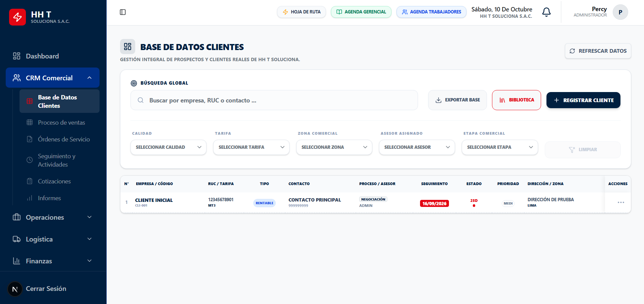Viewport: 644px width, 304px height.
Task: Open Seleccionar Calidad dropdown
Action: point(168,147)
